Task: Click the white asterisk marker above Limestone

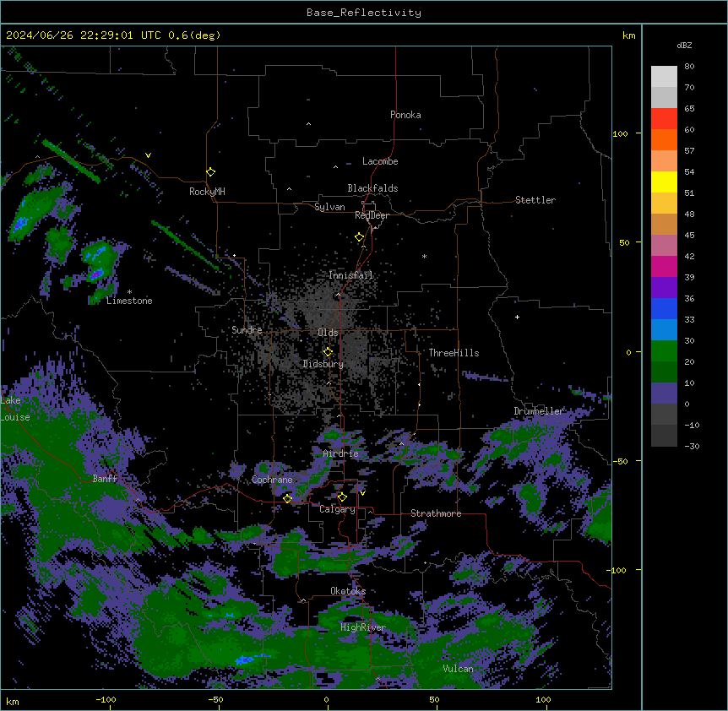Action: (x=129, y=292)
